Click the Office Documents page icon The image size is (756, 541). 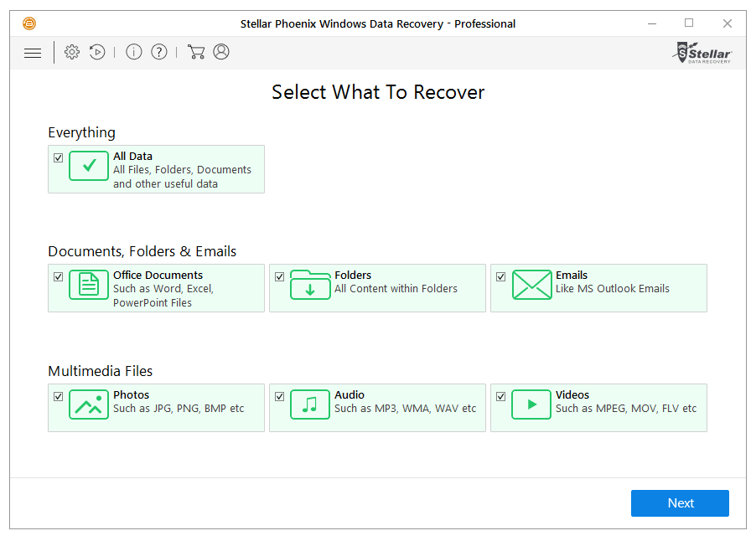(x=89, y=285)
